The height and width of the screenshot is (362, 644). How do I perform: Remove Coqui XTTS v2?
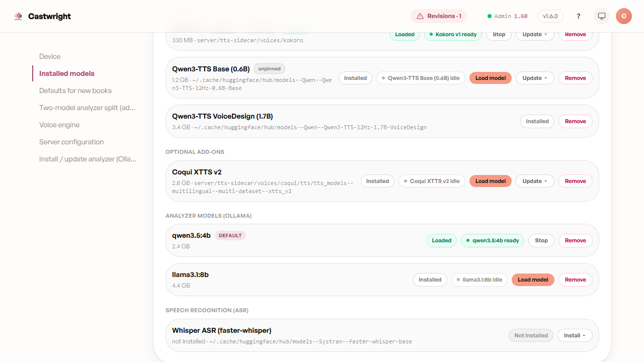pos(576,181)
